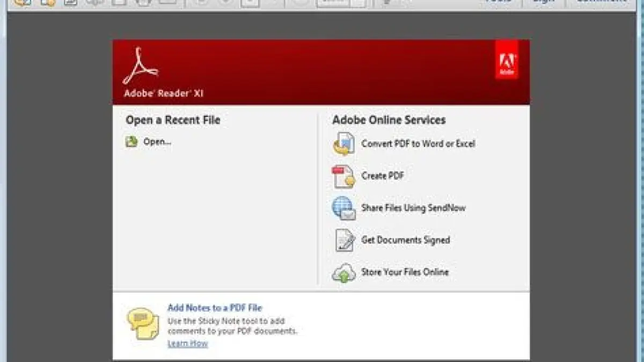
Task: Click the Get Documents Signed pen icon
Action: click(x=344, y=240)
